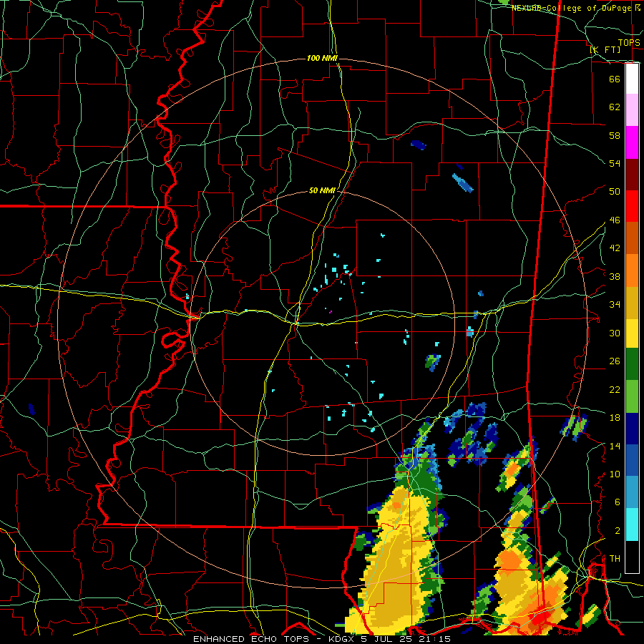Screen dimensions: 644x644
Task: Click the white swatch in the tops legend
Action: click(x=632, y=79)
